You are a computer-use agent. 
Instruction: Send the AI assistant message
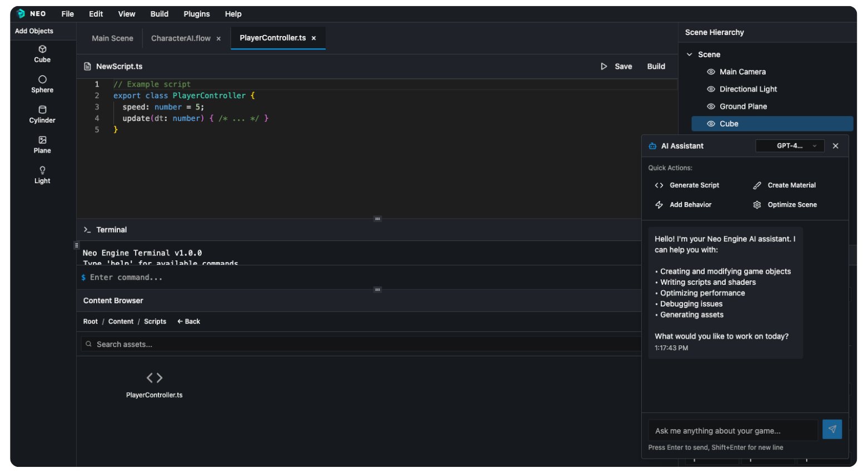point(832,429)
